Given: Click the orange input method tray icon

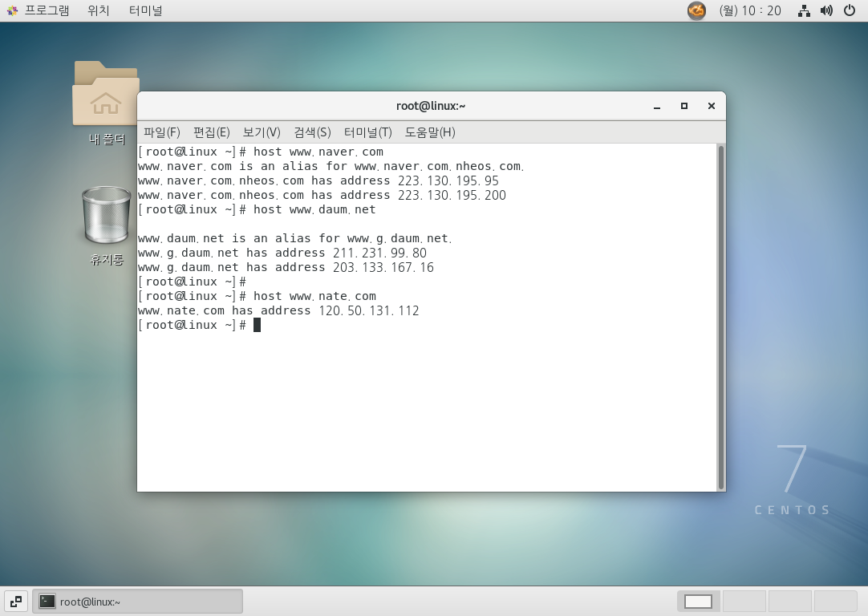Looking at the screenshot, I should [x=696, y=10].
